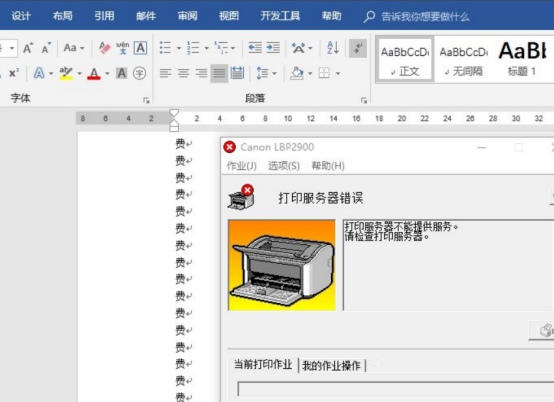This screenshot has height=402, width=554.
Task: Expand the highlight color dropdown arrow
Action: [79, 74]
